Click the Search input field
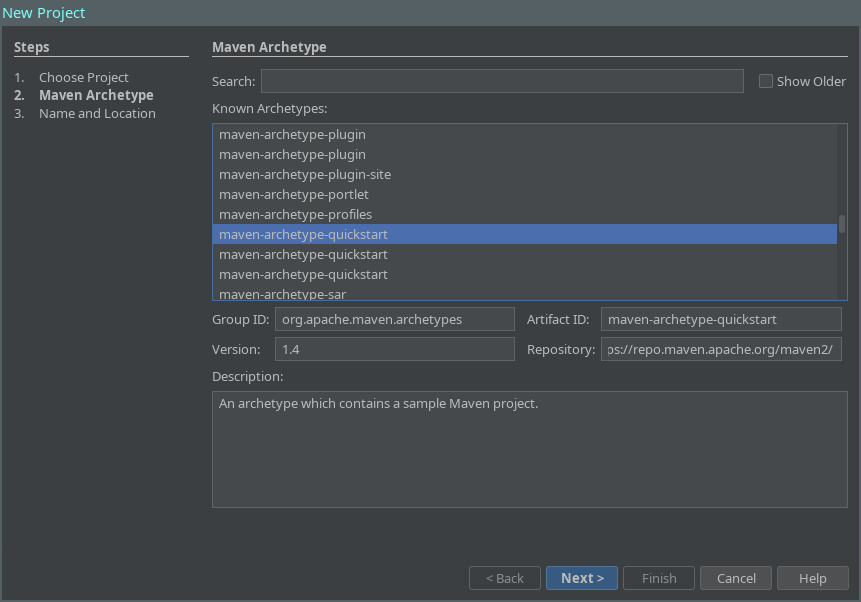 (502, 81)
